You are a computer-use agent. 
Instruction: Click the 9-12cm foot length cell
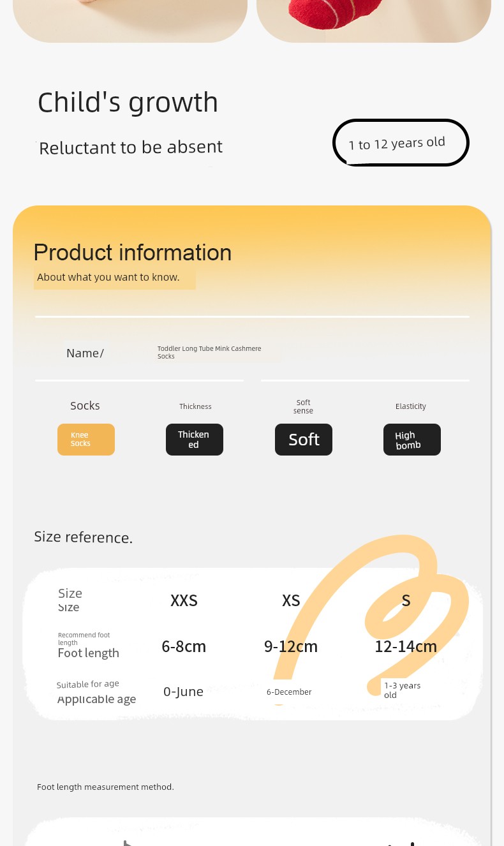(291, 646)
